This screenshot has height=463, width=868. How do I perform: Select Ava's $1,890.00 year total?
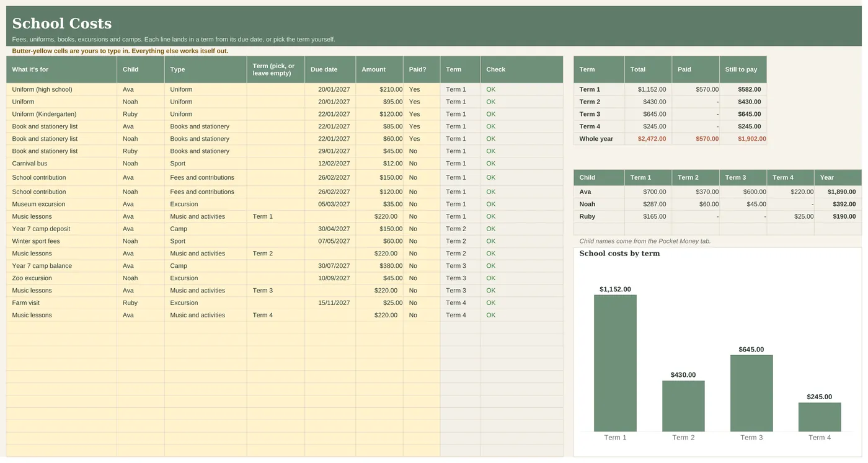pos(838,192)
